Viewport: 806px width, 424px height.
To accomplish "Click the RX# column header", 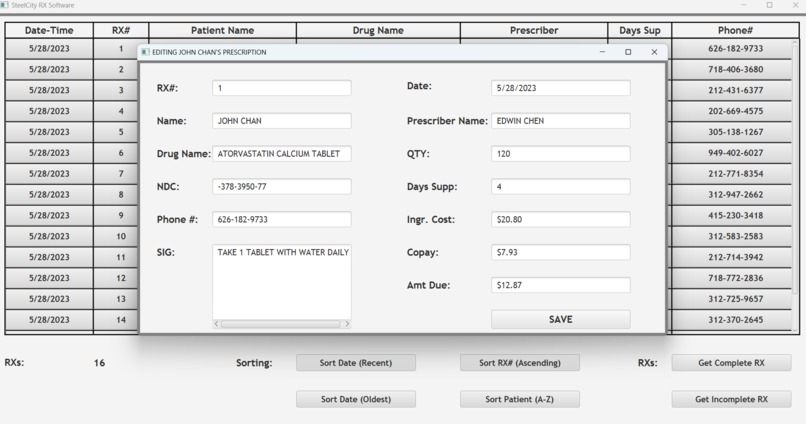I will pos(121,30).
